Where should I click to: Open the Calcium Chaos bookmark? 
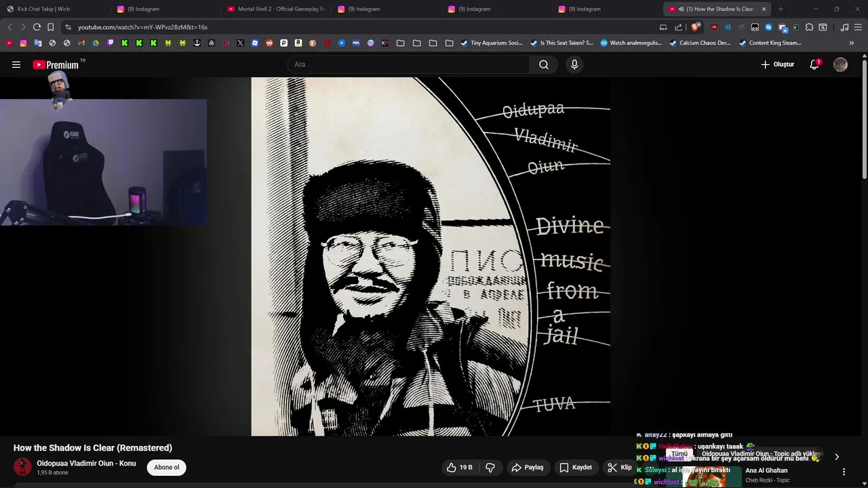[700, 43]
